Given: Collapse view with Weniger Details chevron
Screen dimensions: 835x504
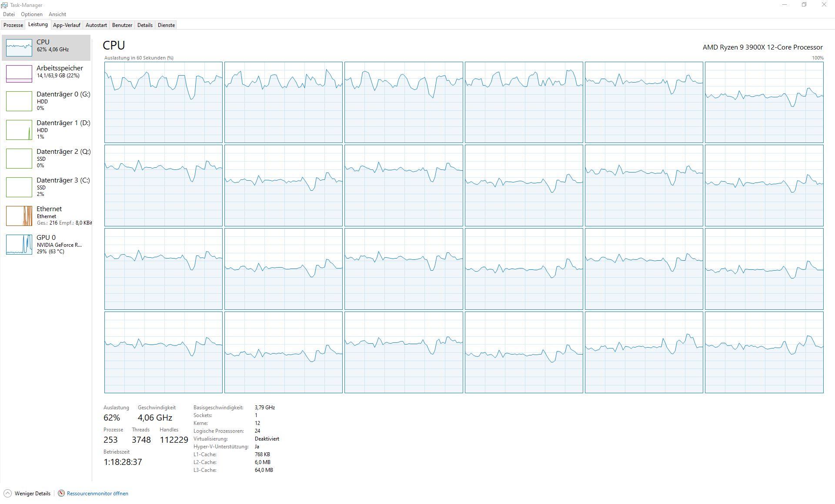Looking at the screenshot, I should [7, 493].
